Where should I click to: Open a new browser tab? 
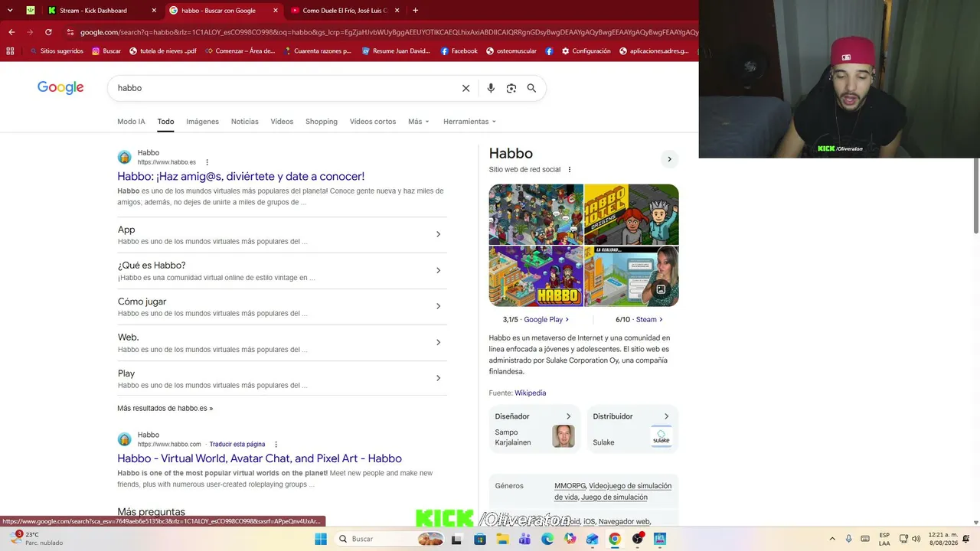point(415,11)
